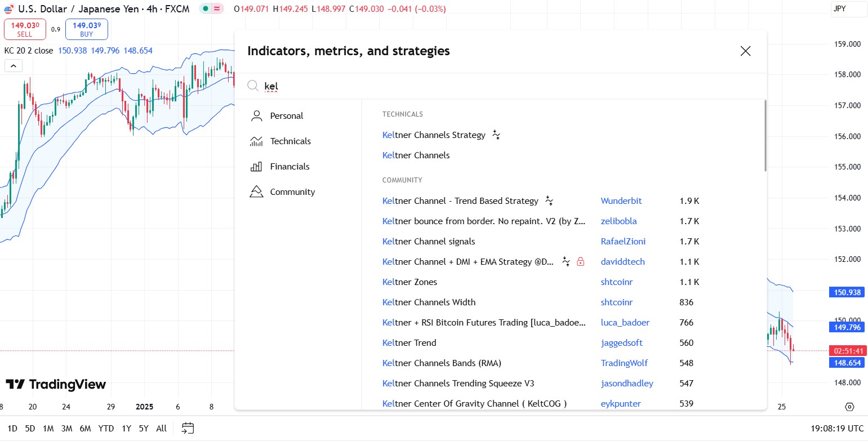Viewport: 868px width, 441px height.
Task: Close the Indicators dialog with the X
Action: [x=745, y=51]
